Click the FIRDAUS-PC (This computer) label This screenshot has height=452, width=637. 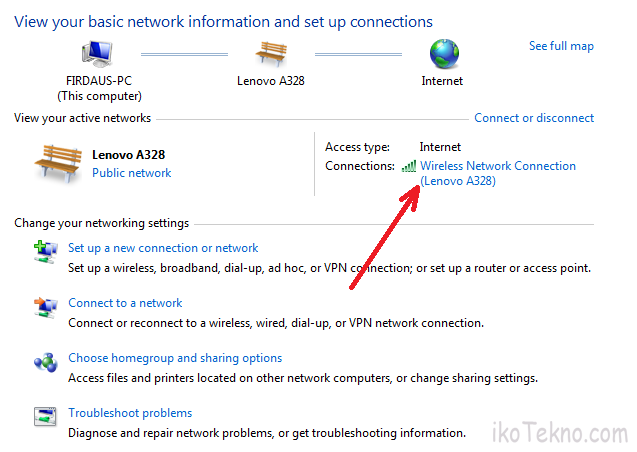coord(99,88)
